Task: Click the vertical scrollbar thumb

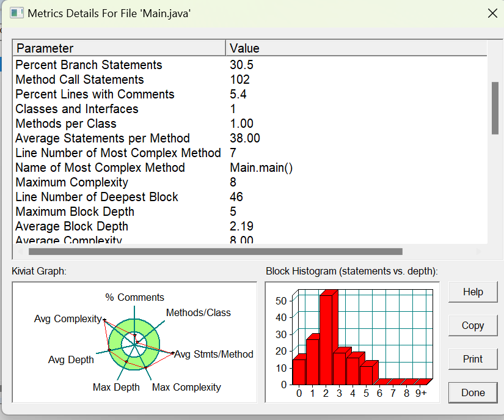Action: (495, 108)
